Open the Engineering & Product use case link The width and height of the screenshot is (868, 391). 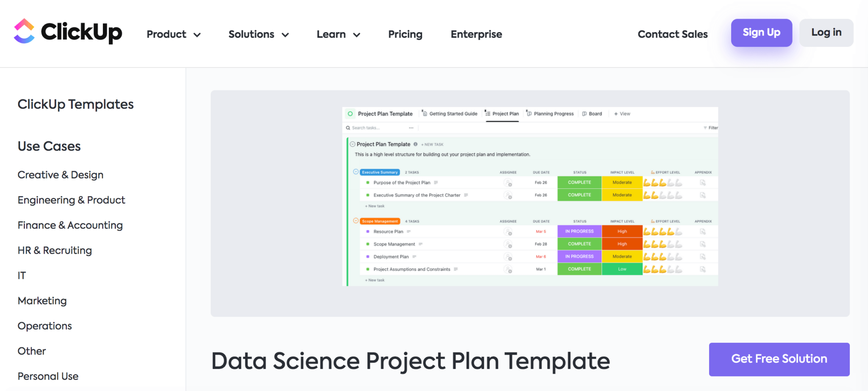71,200
